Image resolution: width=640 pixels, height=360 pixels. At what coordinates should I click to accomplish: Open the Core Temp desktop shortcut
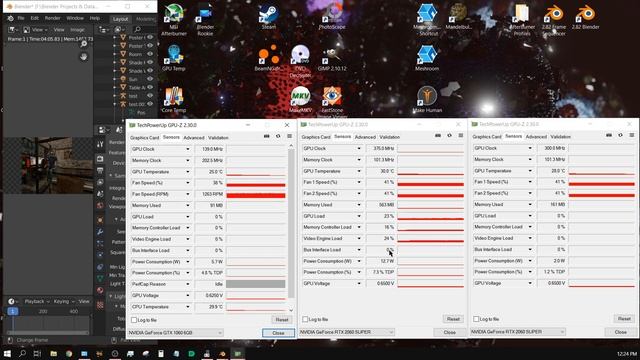[x=174, y=100]
